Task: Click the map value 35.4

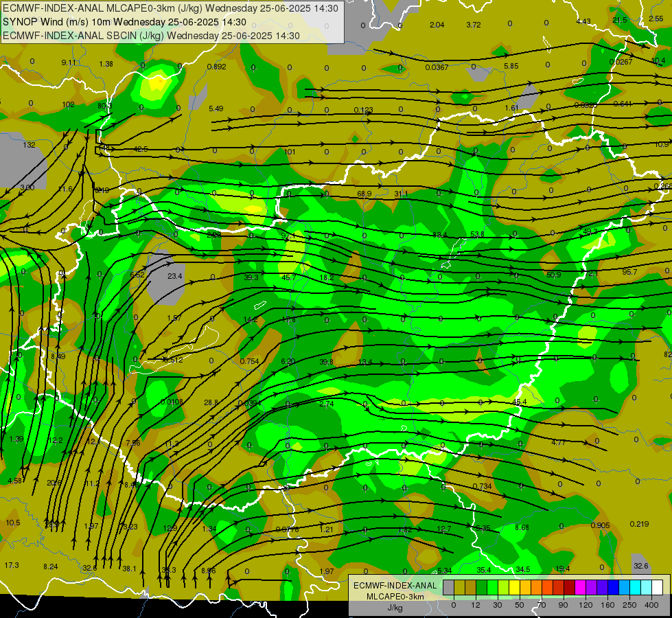Action: tap(484, 569)
